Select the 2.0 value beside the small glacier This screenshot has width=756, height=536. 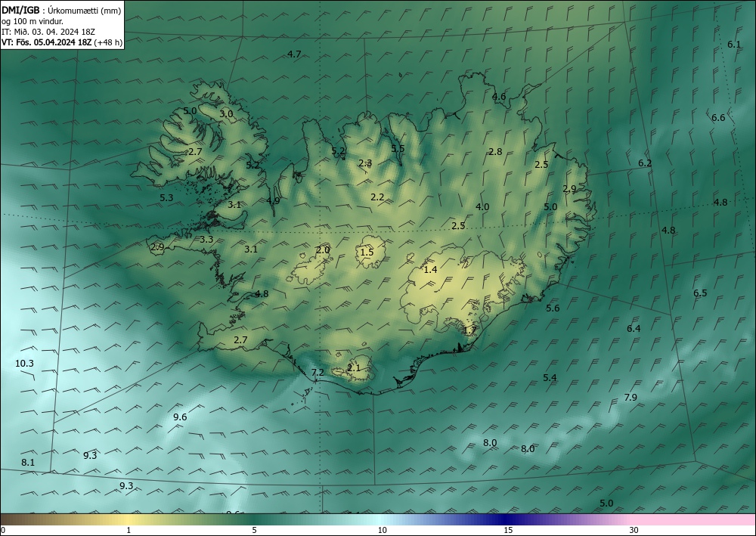[323, 249]
